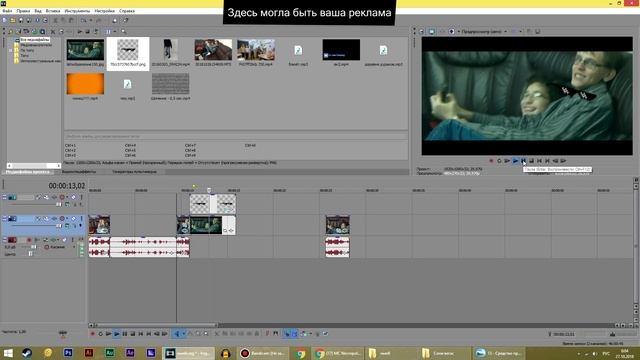Click the Save project icon
This screenshot has width=640, height=360.
(21, 20)
